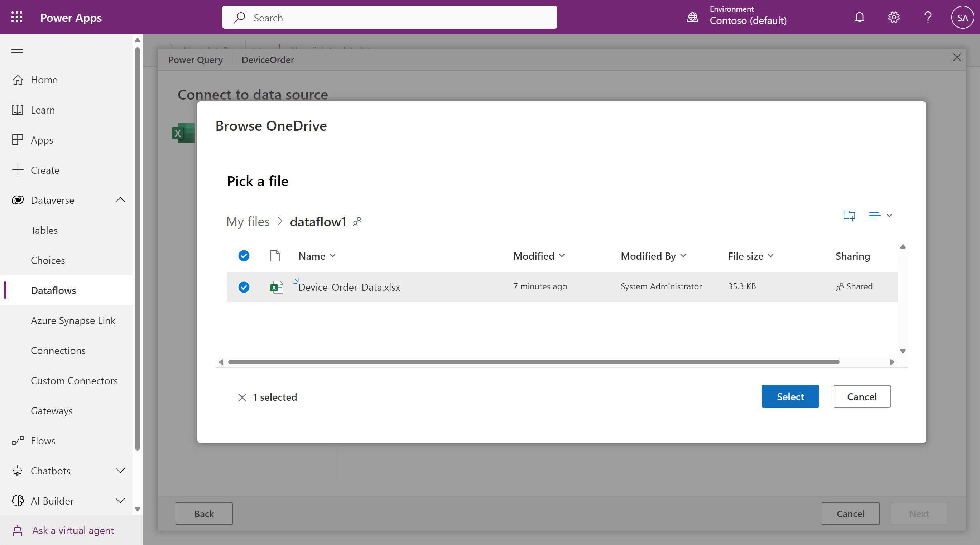Select the Flows icon in the sidebar
Viewport: 980px width, 545px height.
coord(18,440)
